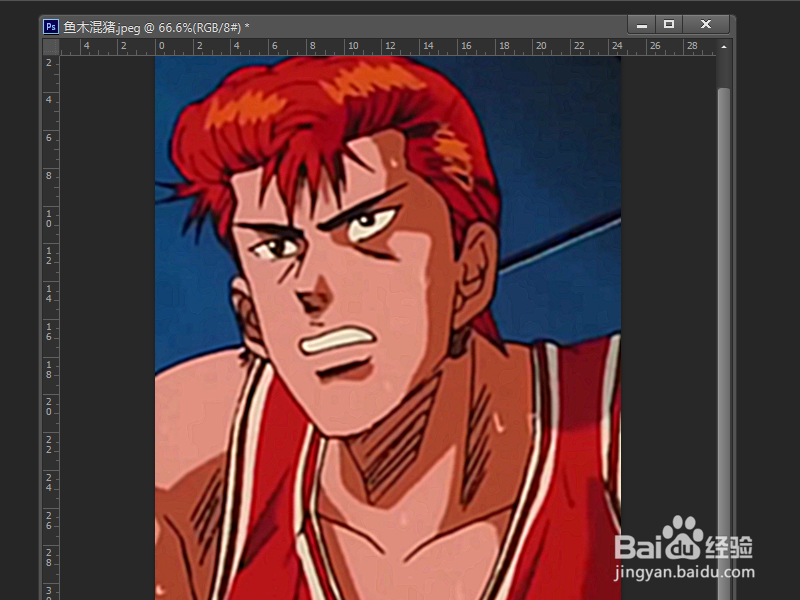Minimize the 鱼木混猪.jpeg document window
Image resolution: width=800 pixels, height=600 pixels.
coord(641,24)
